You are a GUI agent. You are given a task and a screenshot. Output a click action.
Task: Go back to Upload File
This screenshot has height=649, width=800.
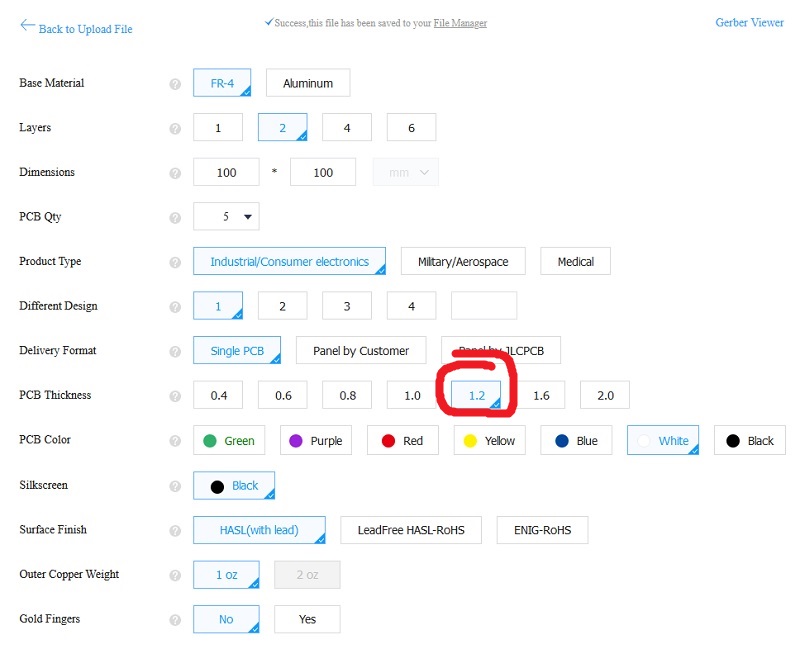[x=77, y=28]
